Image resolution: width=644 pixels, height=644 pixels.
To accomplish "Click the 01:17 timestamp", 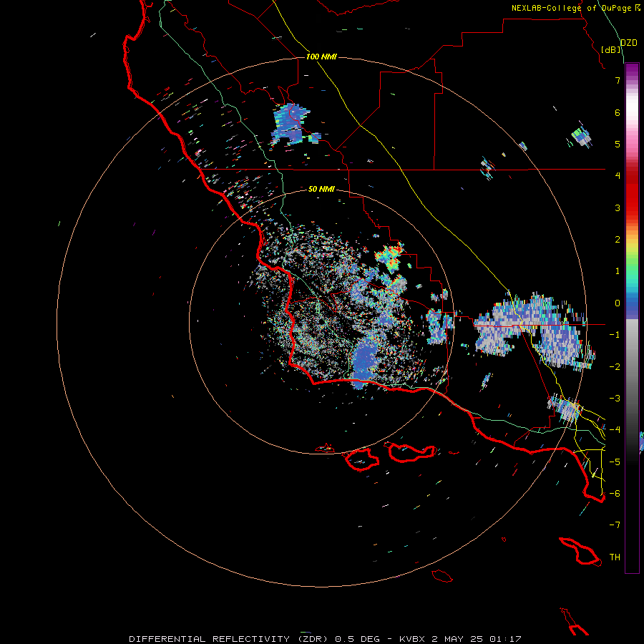I will pos(506,639).
